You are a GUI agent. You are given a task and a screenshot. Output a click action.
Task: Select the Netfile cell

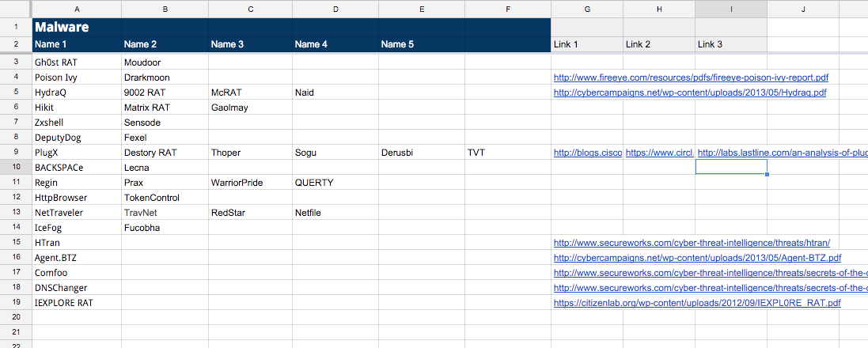pos(335,213)
